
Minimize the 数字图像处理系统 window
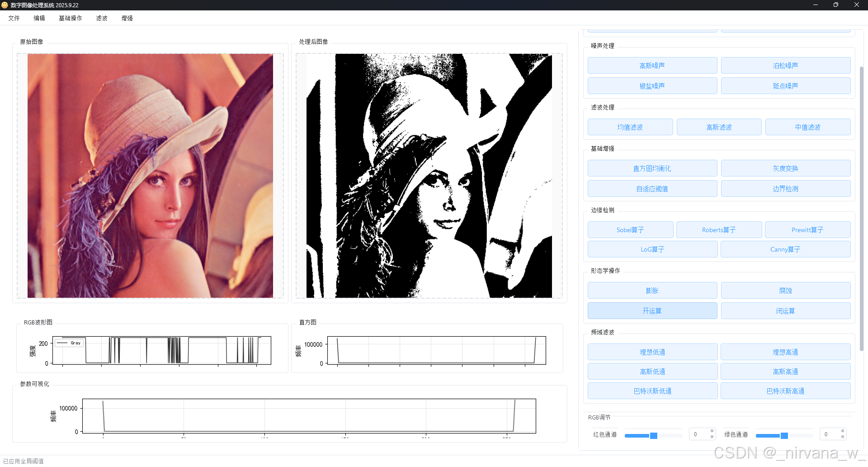[x=816, y=5]
